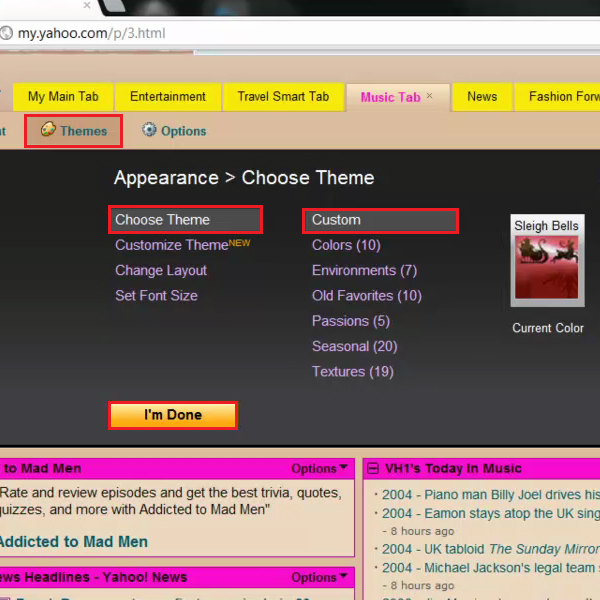
Task: Click Appearance > Choose Theme heading
Action: point(244,178)
